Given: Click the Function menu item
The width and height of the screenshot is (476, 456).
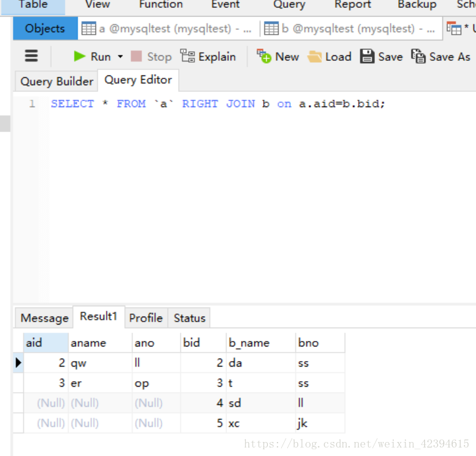Looking at the screenshot, I should (x=161, y=4).
